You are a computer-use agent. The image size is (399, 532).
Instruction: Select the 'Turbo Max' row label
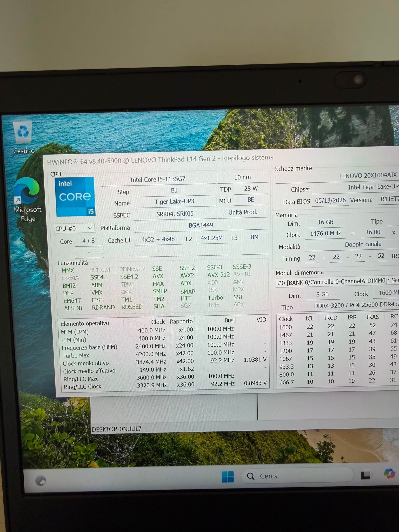point(76,356)
